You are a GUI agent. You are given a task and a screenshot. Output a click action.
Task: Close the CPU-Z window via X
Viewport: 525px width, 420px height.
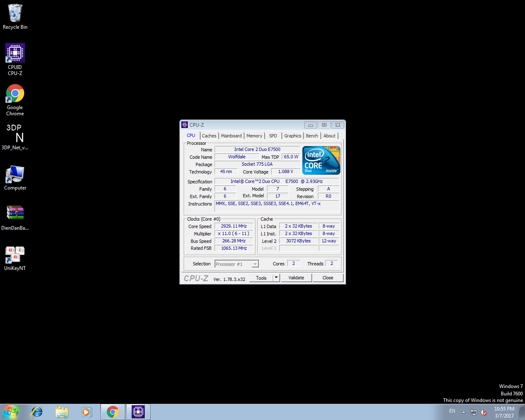click(x=338, y=125)
